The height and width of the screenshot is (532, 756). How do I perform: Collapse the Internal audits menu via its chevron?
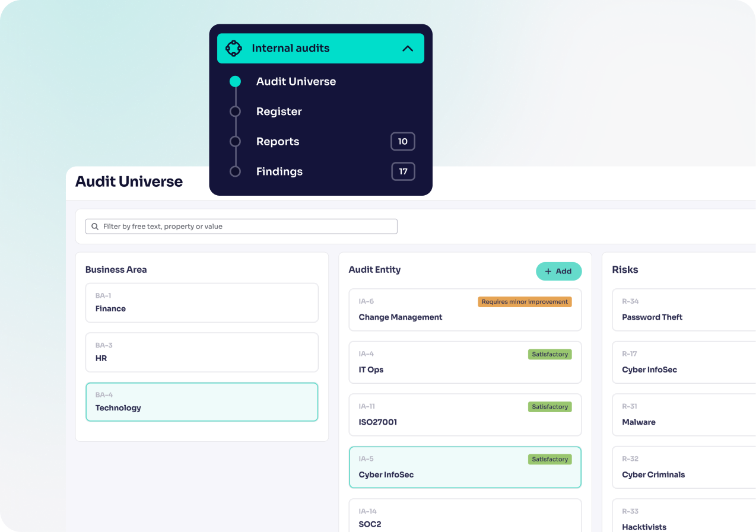click(x=408, y=48)
